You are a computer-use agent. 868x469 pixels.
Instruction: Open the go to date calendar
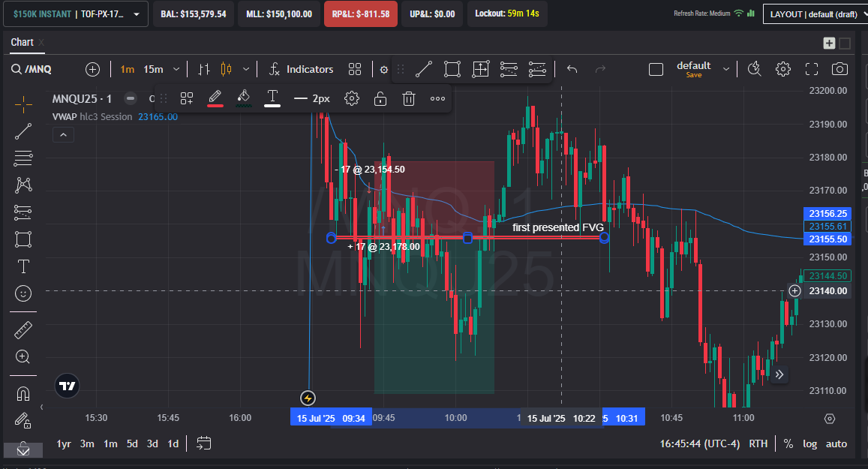204,443
